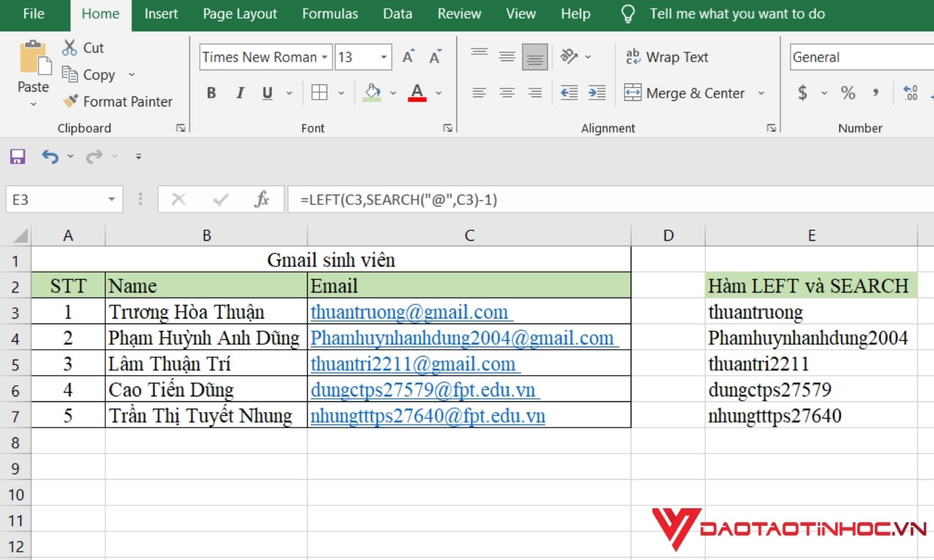Apply Italic formatting to selected cell

tap(239, 92)
